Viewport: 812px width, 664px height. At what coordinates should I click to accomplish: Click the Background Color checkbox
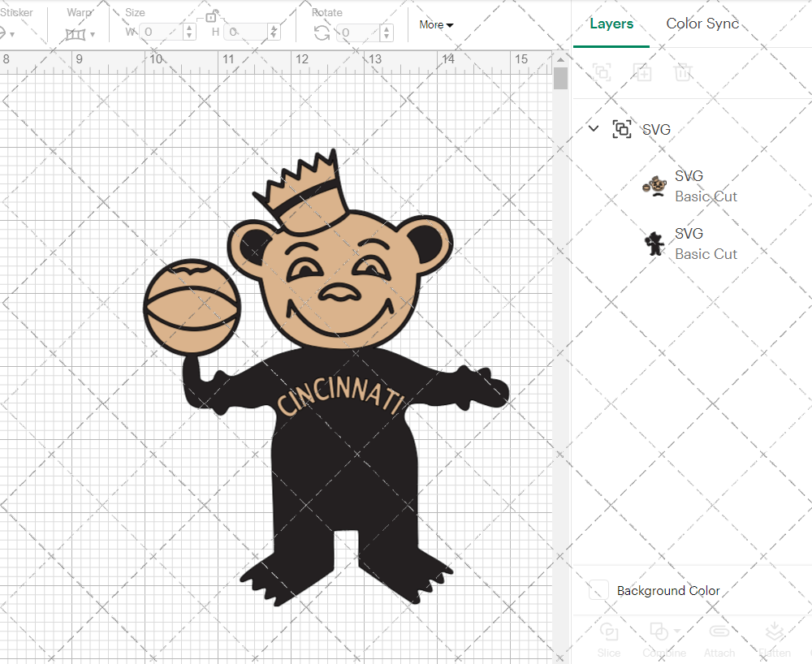click(598, 591)
